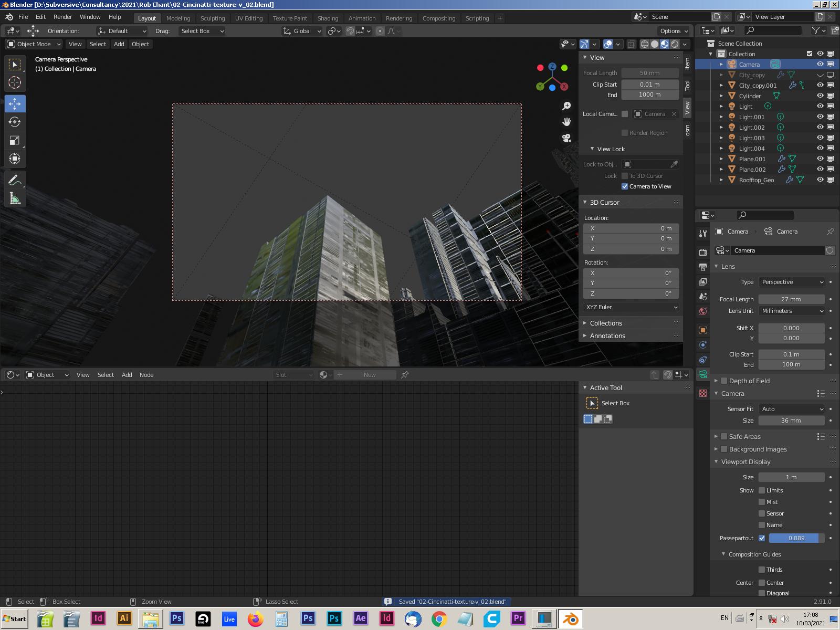
Task: Open the Render menu
Action: (x=62, y=17)
